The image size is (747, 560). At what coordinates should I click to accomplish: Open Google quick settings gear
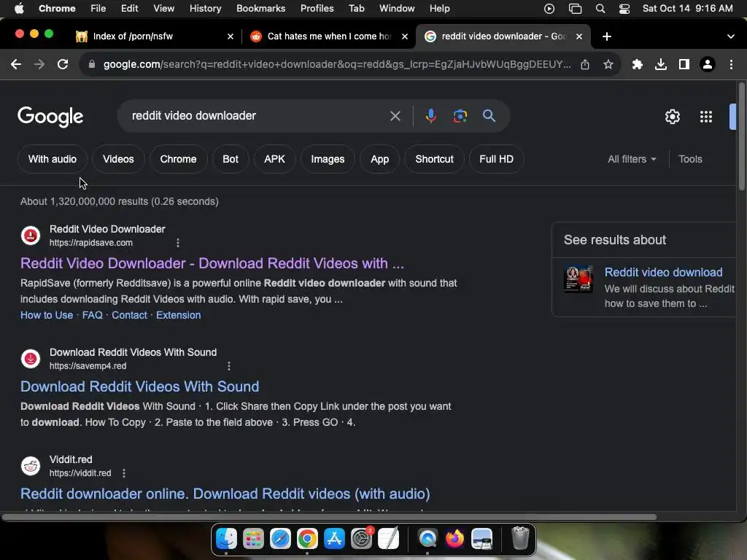pyautogui.click(x=672, y=117)
